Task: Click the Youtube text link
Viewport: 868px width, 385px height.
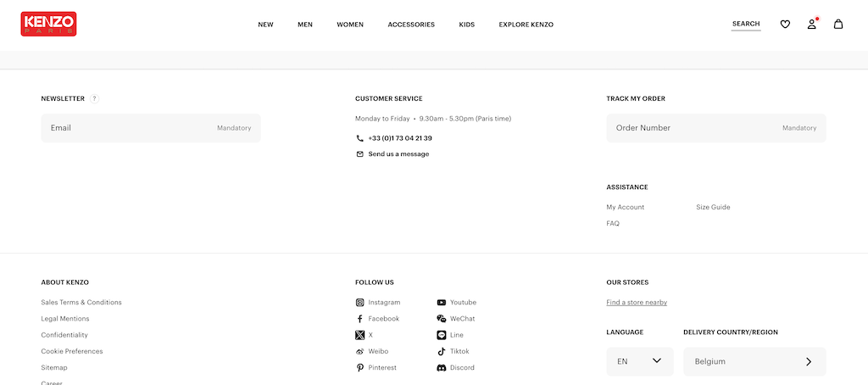Action: coord(464,303)
